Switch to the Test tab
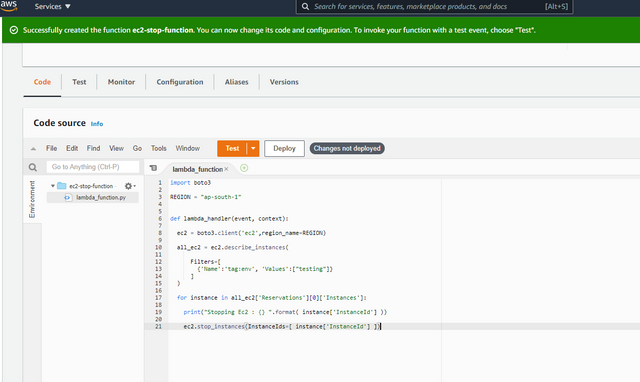 (79, 82)
